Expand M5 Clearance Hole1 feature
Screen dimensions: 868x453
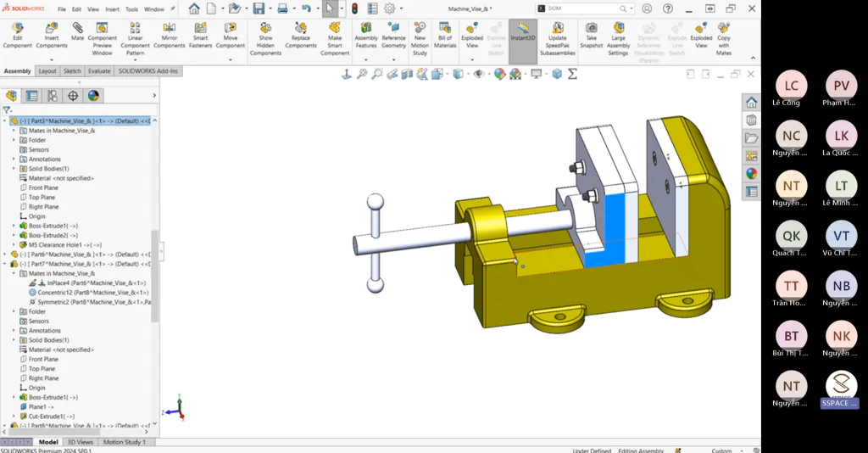(14, 245)
